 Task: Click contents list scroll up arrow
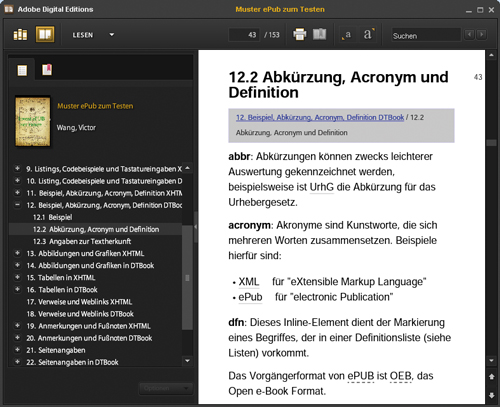187,168
